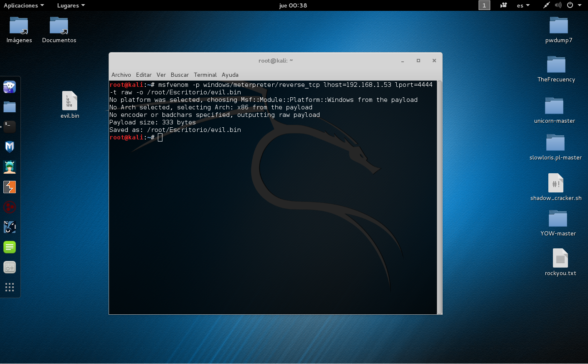Click the root@kali terminal title bar
This screenshot has width=588, height=364.
276,61
